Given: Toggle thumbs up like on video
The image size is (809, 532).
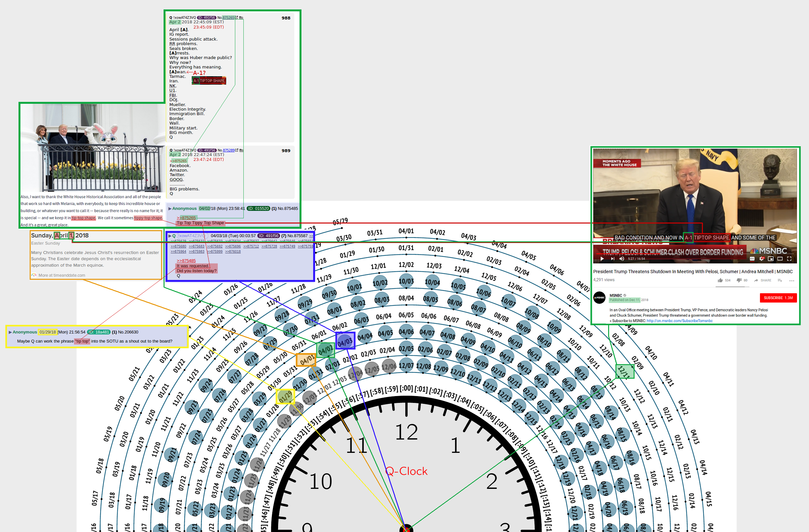Looking at the screenshot, I should tap(720, 281).
